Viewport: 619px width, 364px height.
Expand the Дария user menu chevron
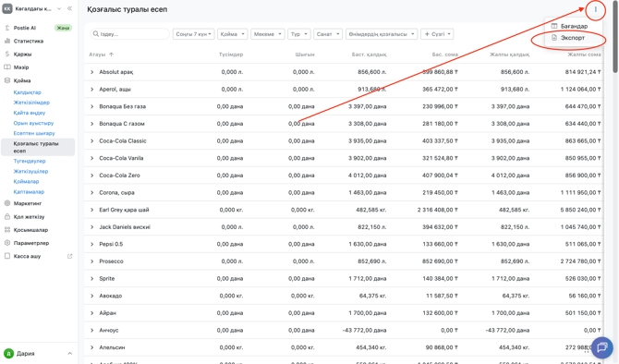click(69, 353)
